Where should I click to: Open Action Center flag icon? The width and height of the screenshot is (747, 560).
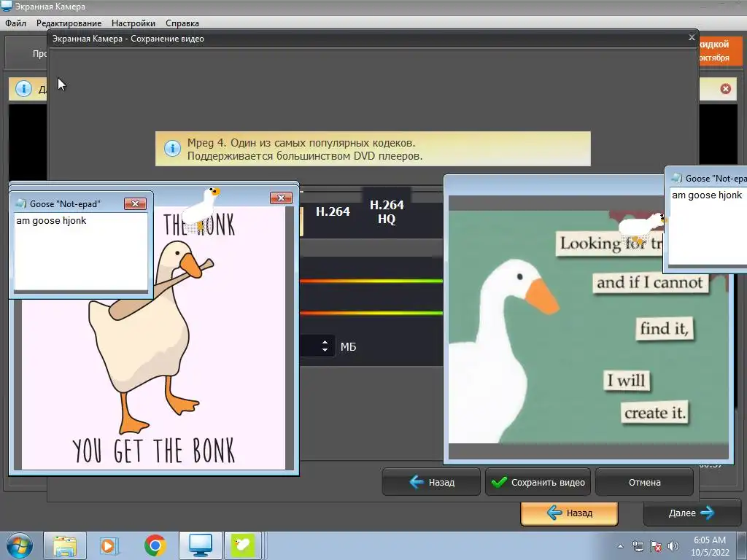tap(656, 546)
